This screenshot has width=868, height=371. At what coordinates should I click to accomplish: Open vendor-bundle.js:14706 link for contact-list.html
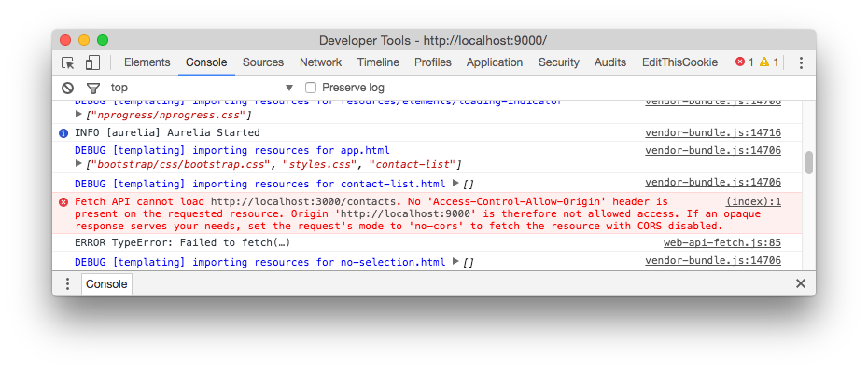coord(713,183)
